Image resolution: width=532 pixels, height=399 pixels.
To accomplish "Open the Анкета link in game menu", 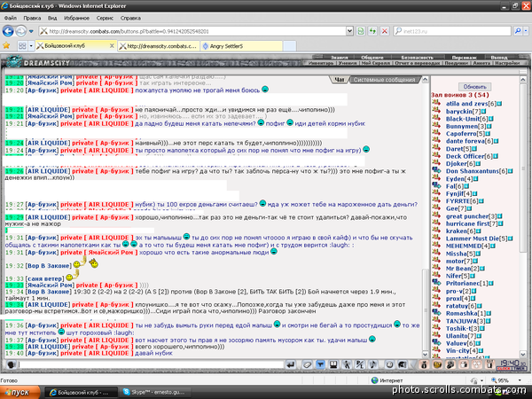I will click(x=481, y=63).
